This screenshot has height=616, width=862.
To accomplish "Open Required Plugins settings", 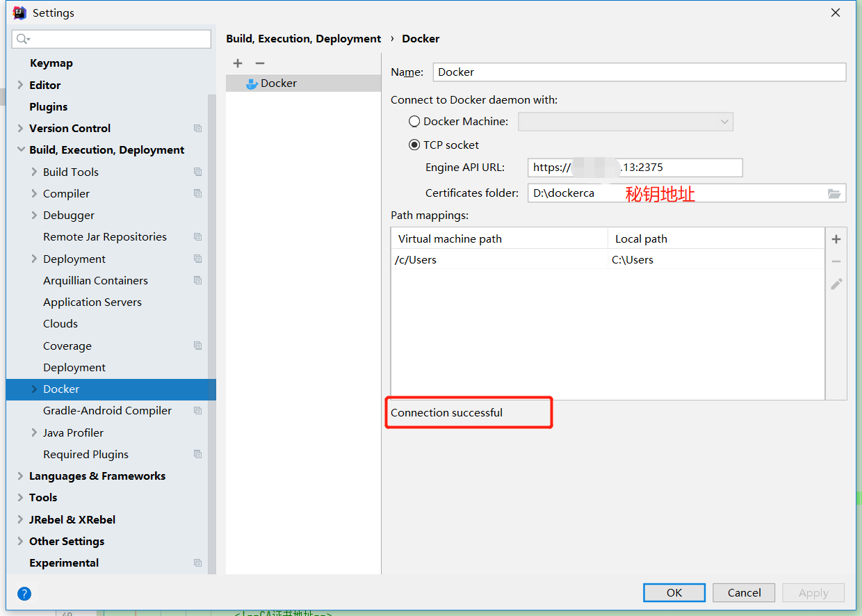I will click(86, 455).
